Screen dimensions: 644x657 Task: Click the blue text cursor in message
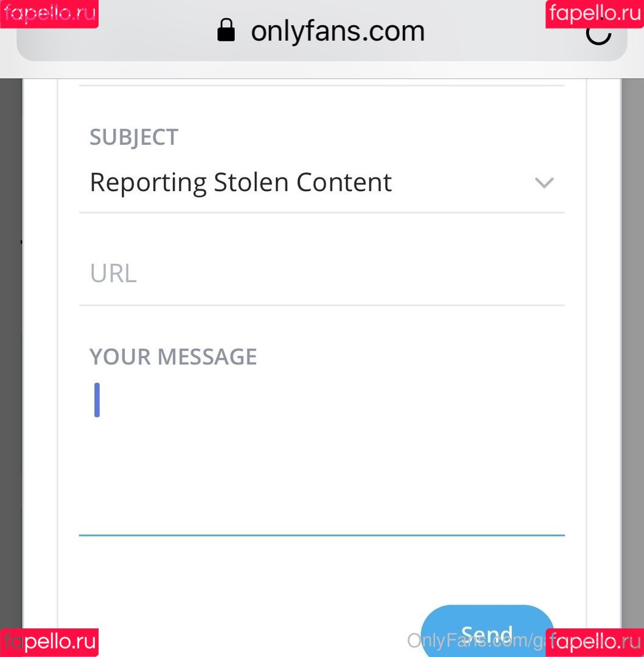click(x=97, y=400)
